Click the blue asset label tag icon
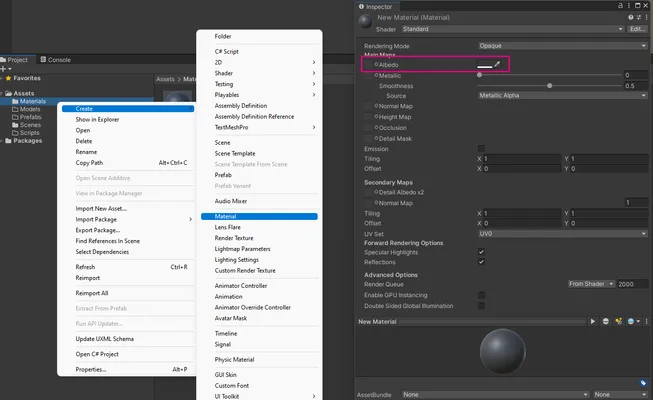 [643, 383]
